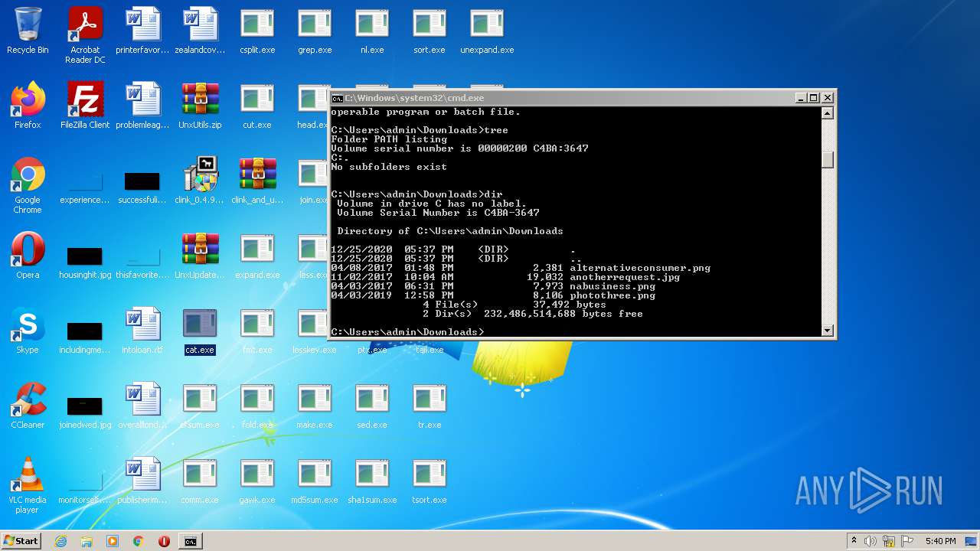The image size is (980, 551).
Task: Select the grep.exe desktop icon
Action: tap(315, 31)
